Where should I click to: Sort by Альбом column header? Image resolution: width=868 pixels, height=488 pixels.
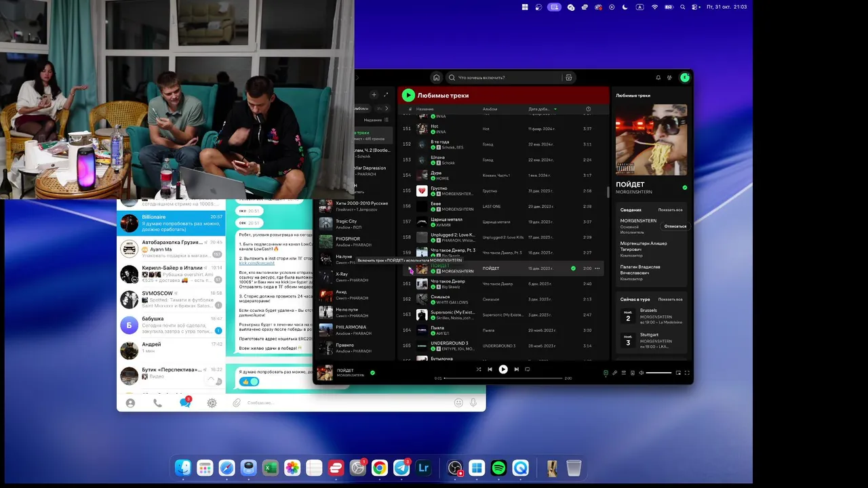(490, 109)
